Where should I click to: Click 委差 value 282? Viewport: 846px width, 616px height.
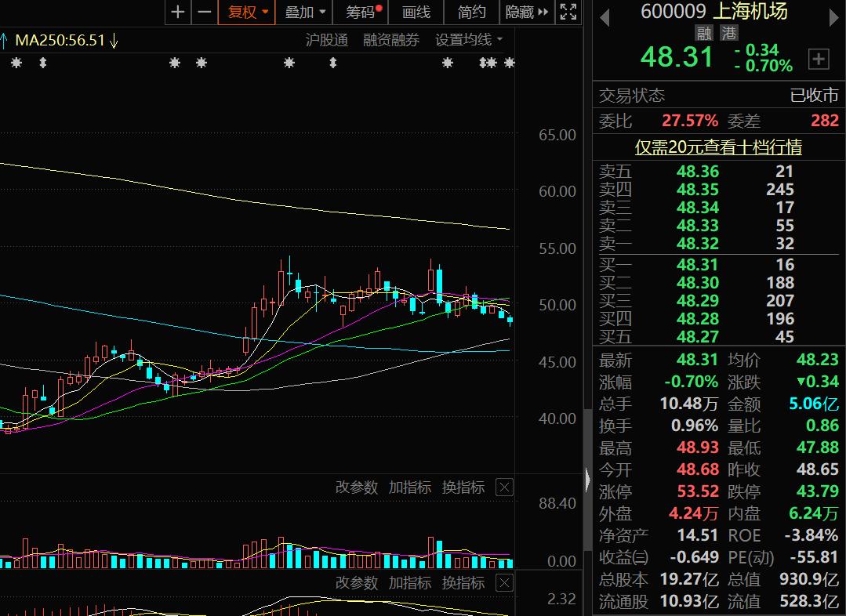click(x=824, y=120)
